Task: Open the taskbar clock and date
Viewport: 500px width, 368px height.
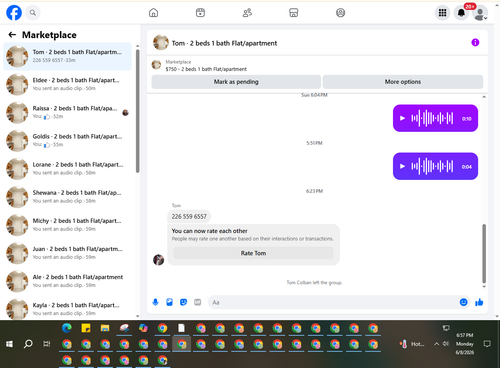Action: coord(465,344)
